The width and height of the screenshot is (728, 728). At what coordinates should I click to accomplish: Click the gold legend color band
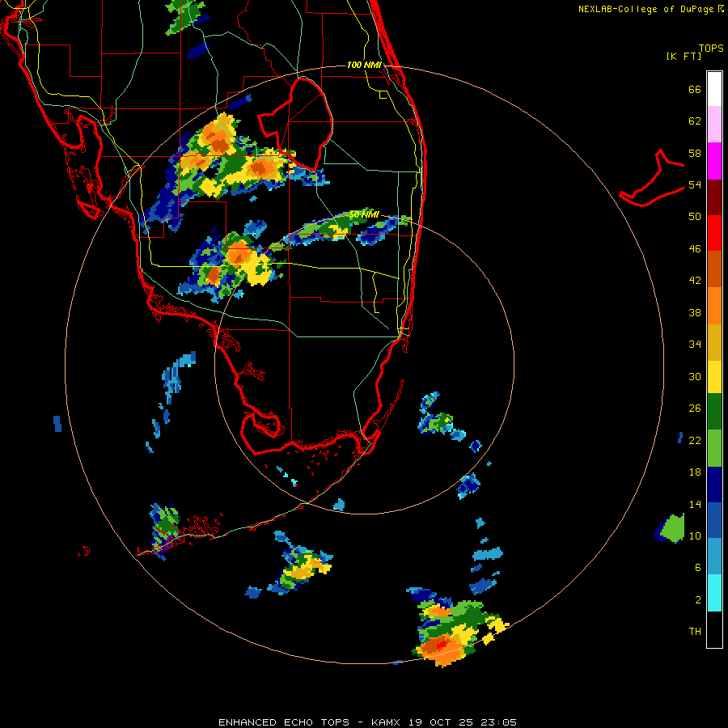[714, 341]
